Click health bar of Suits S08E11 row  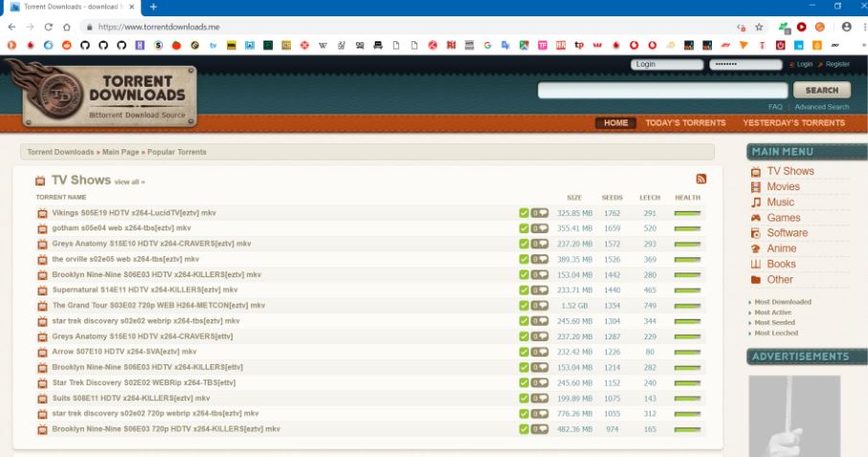coord(687,399)
